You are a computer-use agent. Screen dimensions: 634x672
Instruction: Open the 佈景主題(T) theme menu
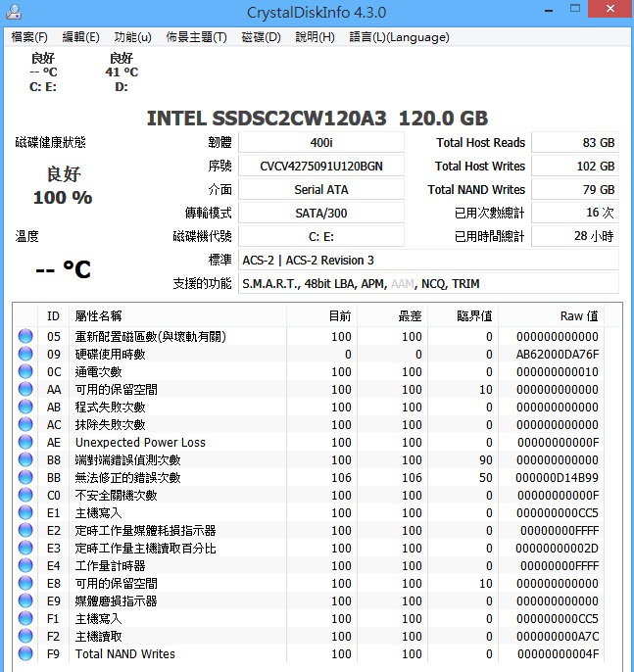[x=196, y=37]
